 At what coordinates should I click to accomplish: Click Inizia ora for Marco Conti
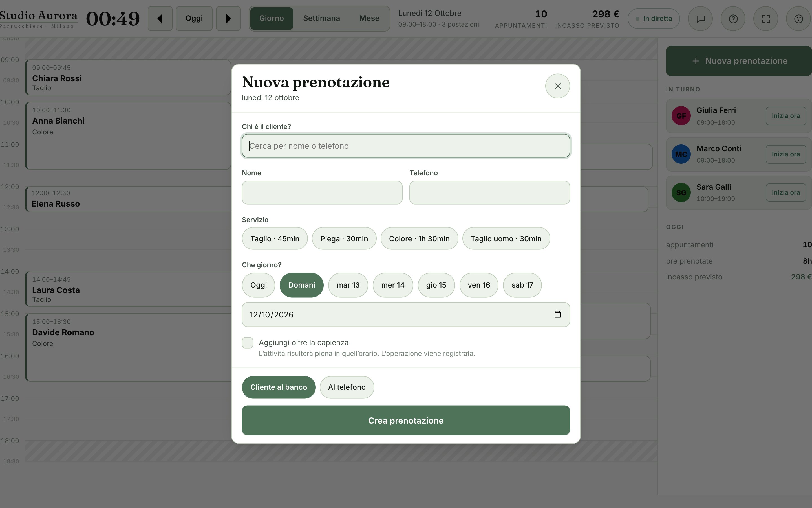(786, 154)
